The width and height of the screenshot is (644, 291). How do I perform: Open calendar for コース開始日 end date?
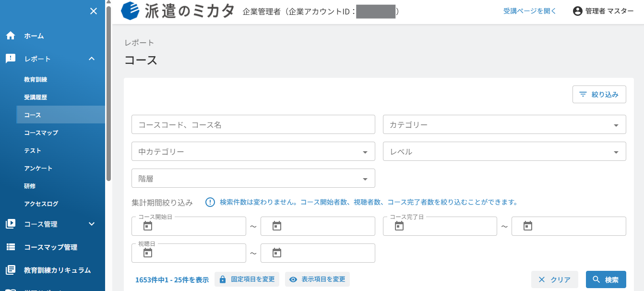pos(277,226)
